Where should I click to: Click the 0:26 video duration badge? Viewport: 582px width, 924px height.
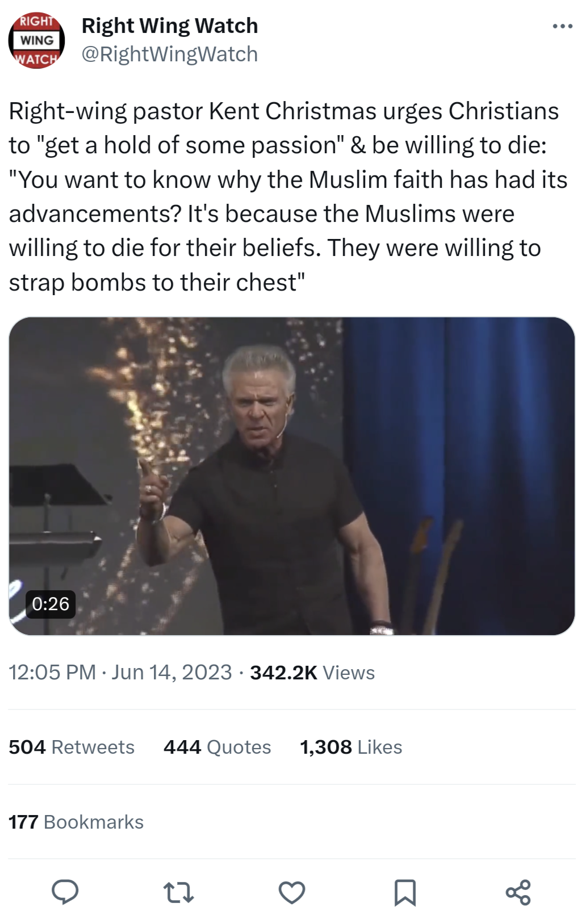tap(51, 603)
